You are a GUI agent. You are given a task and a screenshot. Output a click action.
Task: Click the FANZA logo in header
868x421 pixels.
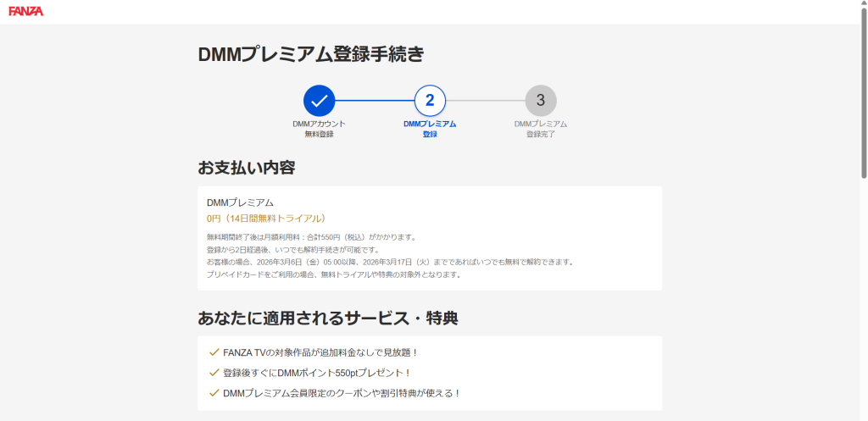click(26, 11)
